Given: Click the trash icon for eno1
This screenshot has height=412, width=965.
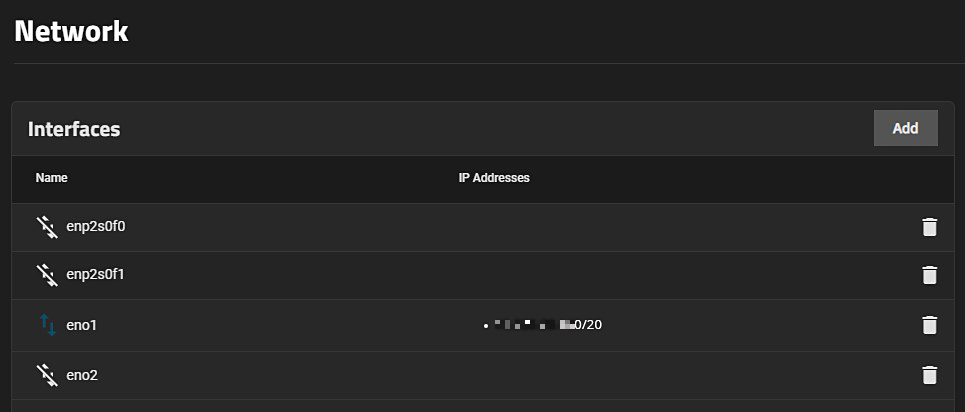Looking at the screenshot, I should [929, 325].
